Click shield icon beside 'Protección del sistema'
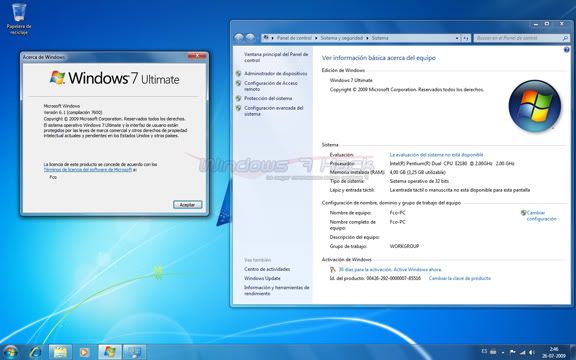This screenshot has height=360, width=576. pyautogui.click(x=238, y=98)
